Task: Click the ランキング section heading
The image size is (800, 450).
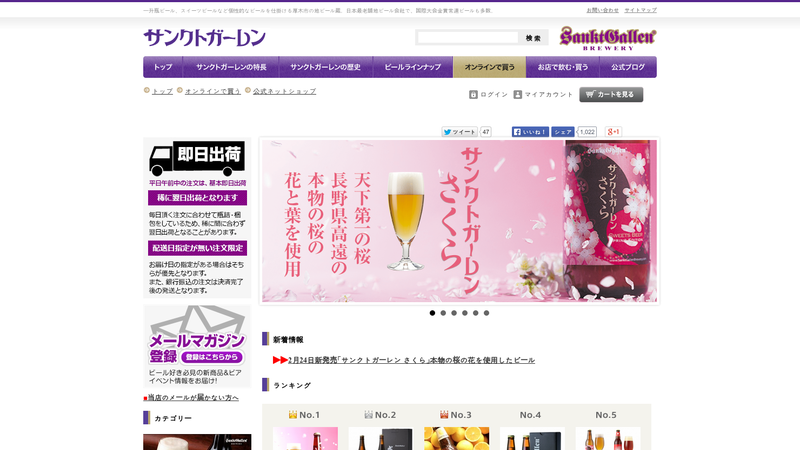Action: point(292,385)
